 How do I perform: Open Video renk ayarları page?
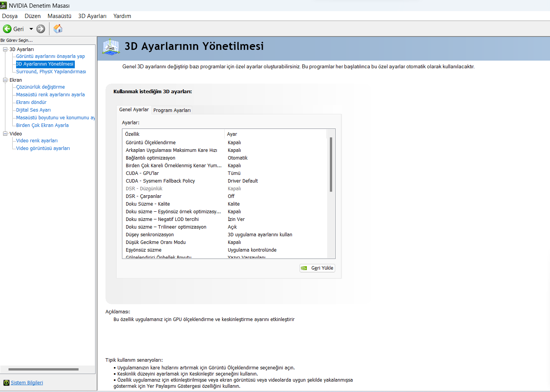pos(37,141)
